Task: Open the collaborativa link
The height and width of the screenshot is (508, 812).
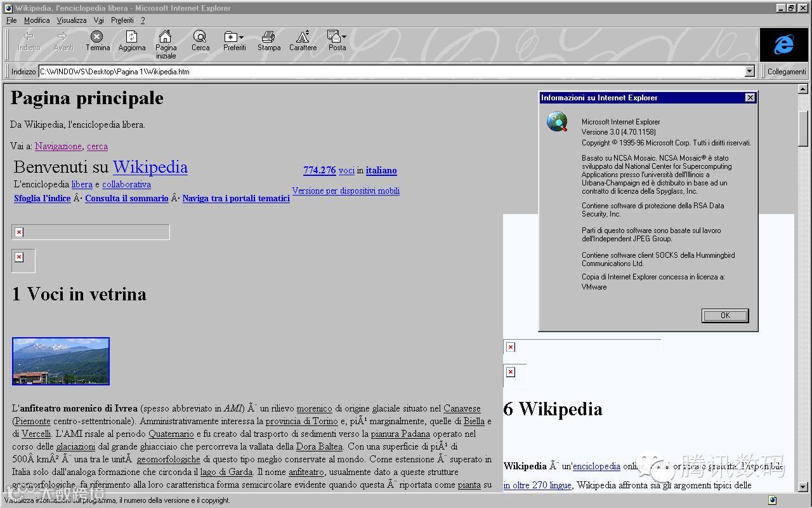Action: [x=126, y=184]
